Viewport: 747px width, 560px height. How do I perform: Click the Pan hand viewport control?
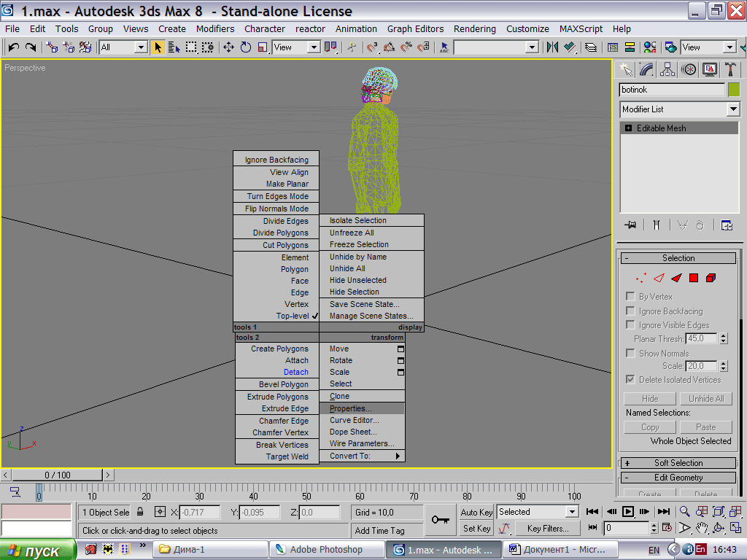pos(701,528)
